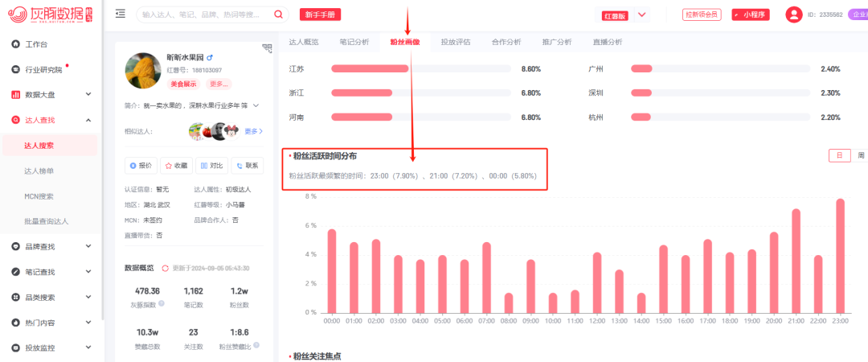Open the 小程序 button

751,14
